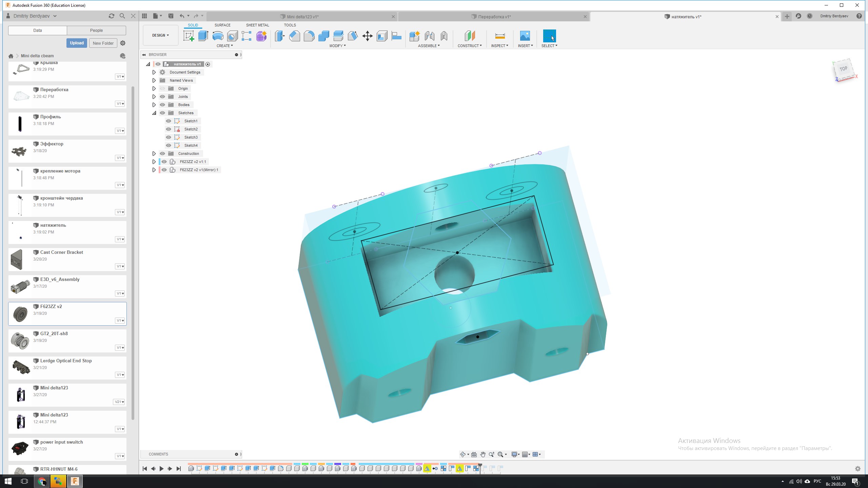Viewport: 868px width, 488px height.
Task: Select the Extrude tool
Action: (203, 36)
